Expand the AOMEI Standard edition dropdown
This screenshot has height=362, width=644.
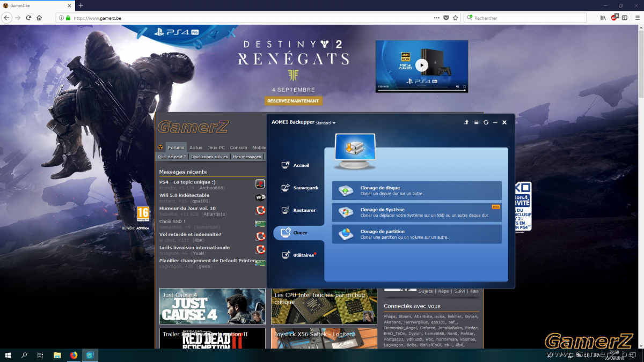pos(326,123)
